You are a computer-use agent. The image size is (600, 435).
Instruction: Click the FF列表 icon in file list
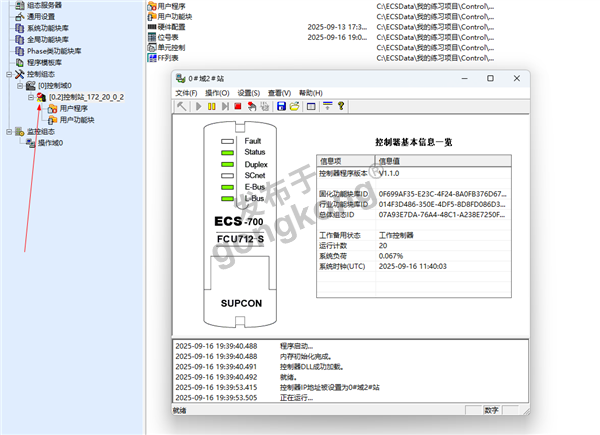[152, 58]
